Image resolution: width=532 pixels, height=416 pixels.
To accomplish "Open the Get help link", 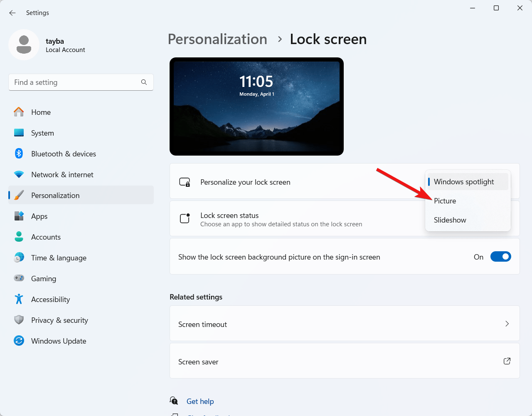I will (x=200, y=401).
